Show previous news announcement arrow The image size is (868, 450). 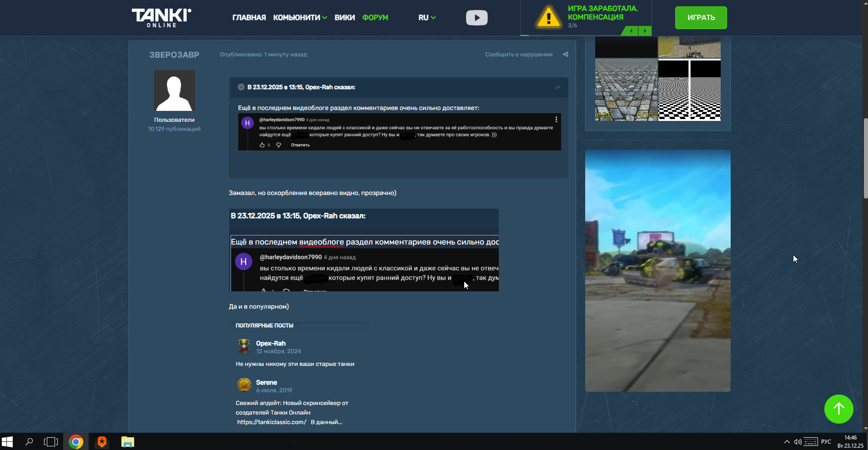pos(631,31)
